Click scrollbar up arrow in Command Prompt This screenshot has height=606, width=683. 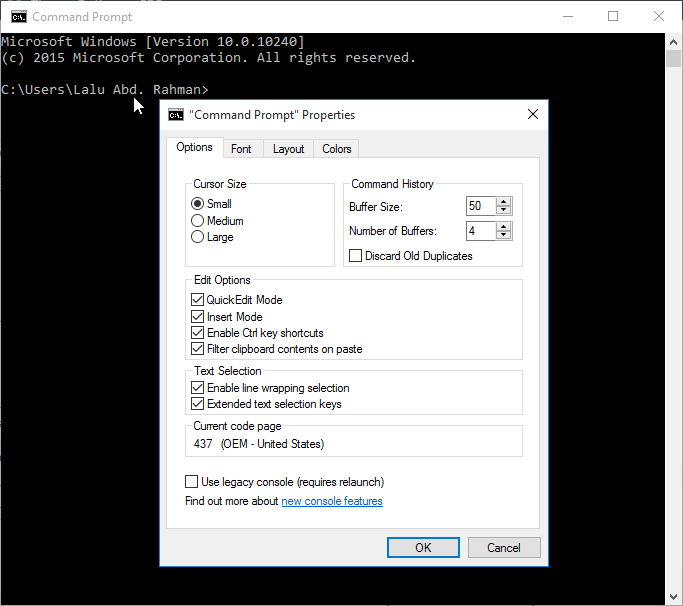(x=673, y=42)
